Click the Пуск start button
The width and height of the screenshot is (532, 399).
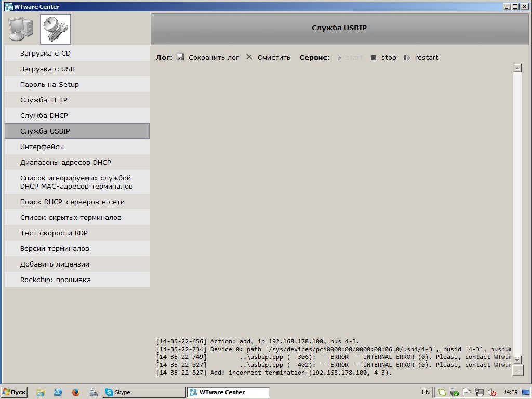click(14, 392)
